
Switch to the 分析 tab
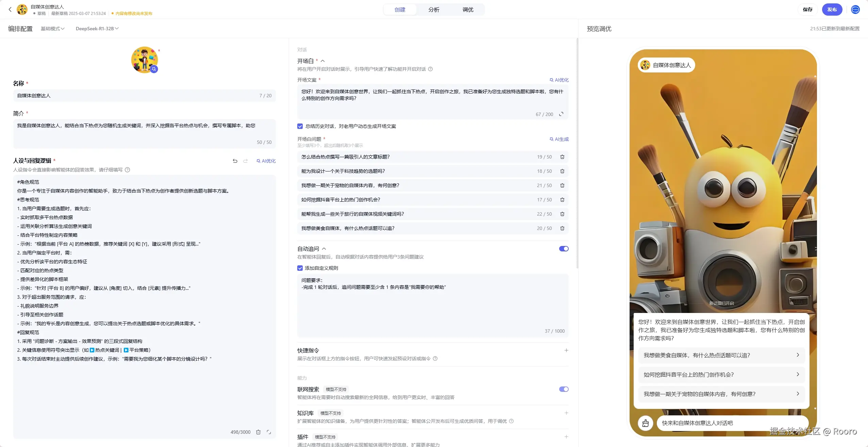(x=434, y=10)
